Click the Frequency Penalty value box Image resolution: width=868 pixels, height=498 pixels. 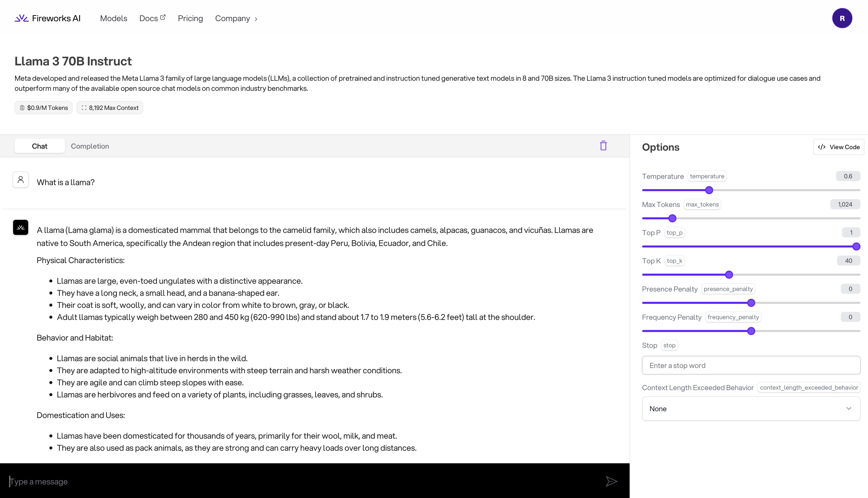(x=850, y=317)
